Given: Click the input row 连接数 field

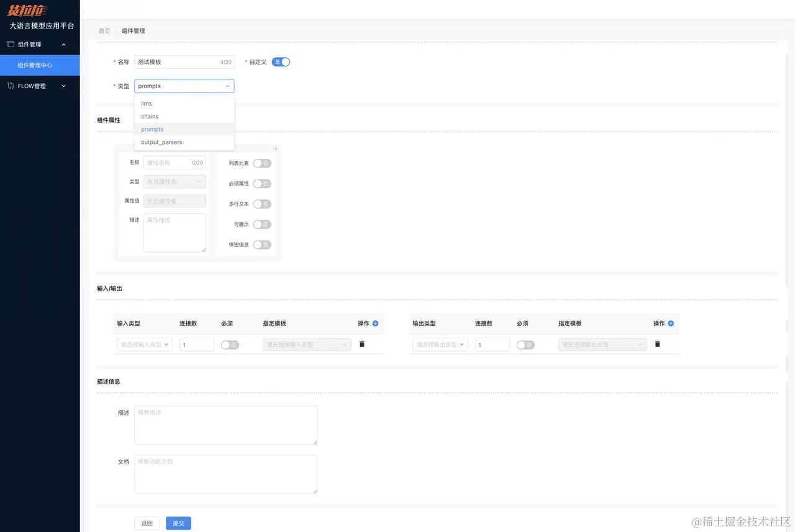Looking at the screenshot, I should [197, 345].
